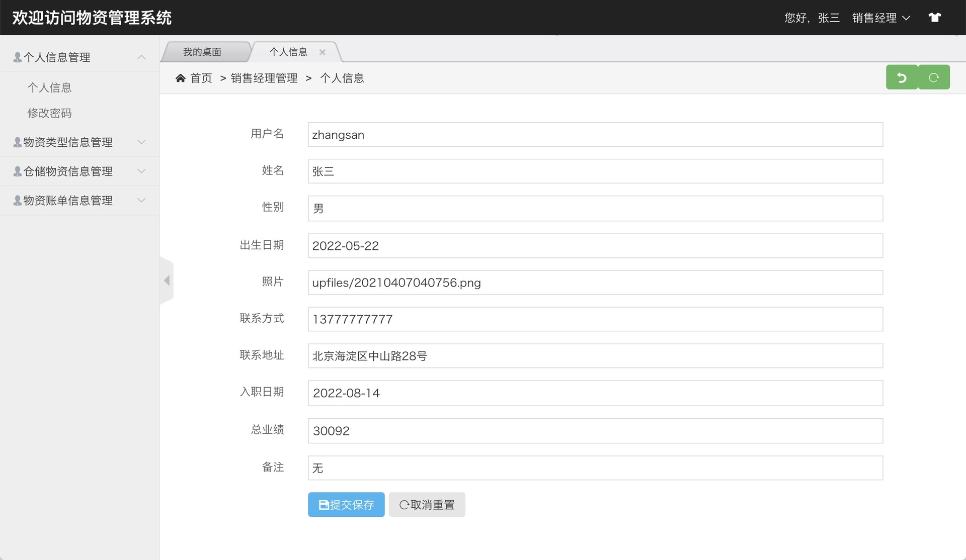The width and height of the screenshot is (966, 560).
Task: Click the logout icon at top right
Action: click(935, 17)
